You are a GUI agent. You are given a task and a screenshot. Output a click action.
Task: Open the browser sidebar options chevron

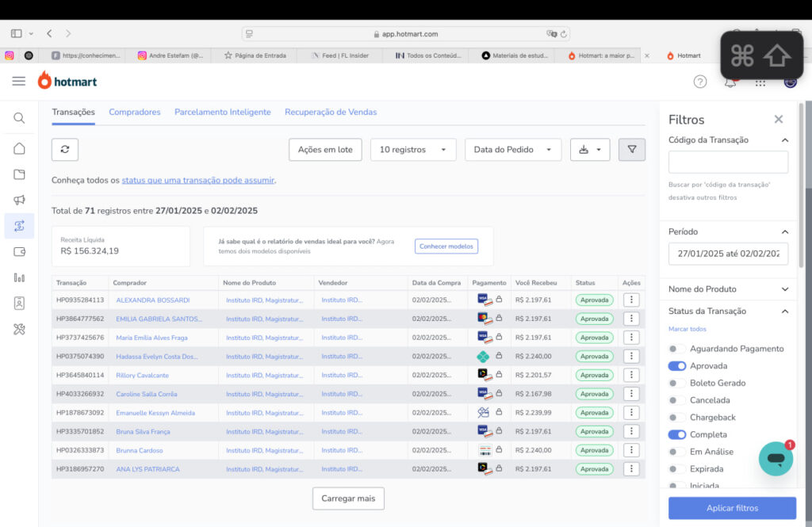[x=31, y=33]
